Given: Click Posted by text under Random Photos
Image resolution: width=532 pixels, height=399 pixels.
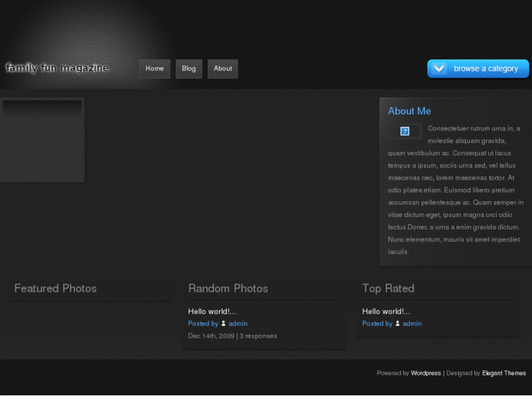Looking at the screenshot, I should tap(203, 324).
